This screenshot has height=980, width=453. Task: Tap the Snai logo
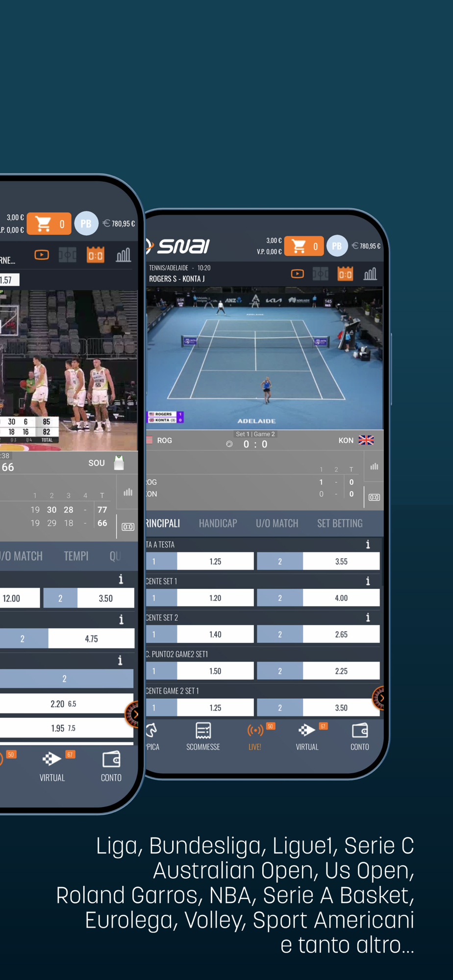[x=179, y=245]
